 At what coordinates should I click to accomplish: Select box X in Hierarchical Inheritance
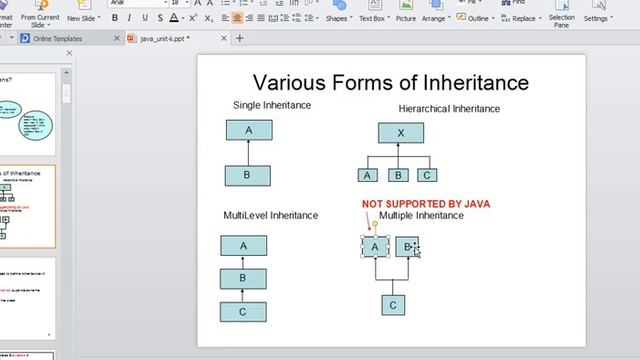pyautogui.click(x=401, y=133)
